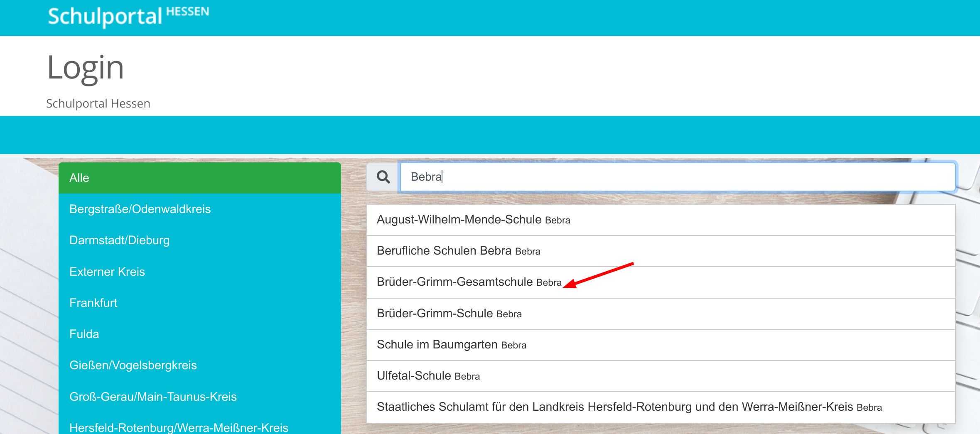Open Schule im Baumgarten Bebra

(661, 345)
